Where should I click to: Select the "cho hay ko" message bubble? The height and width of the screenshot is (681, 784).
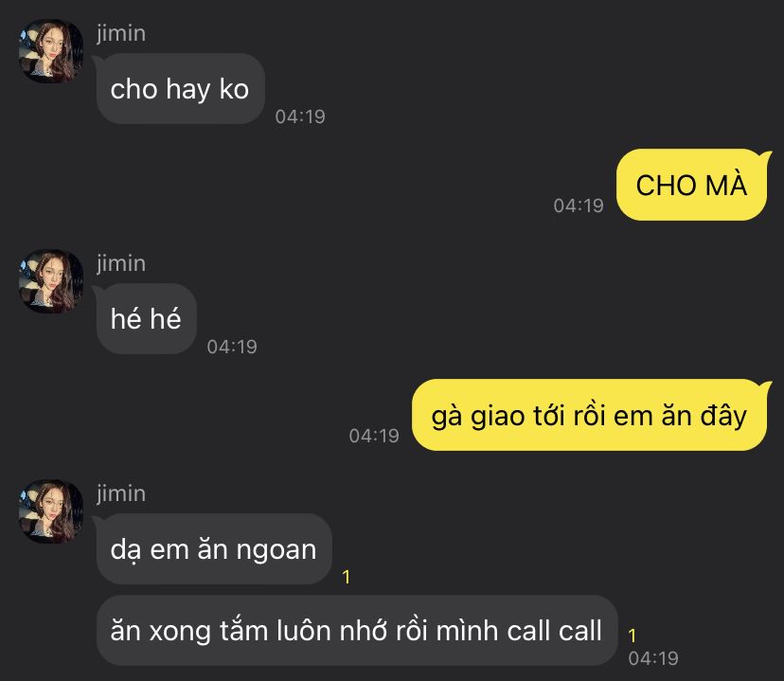180,89
